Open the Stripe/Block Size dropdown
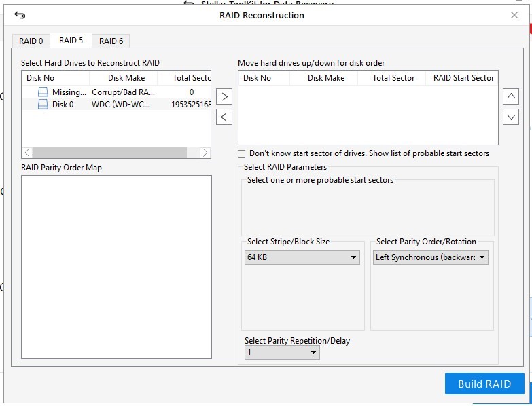532x406 pixels. point(302,257)
